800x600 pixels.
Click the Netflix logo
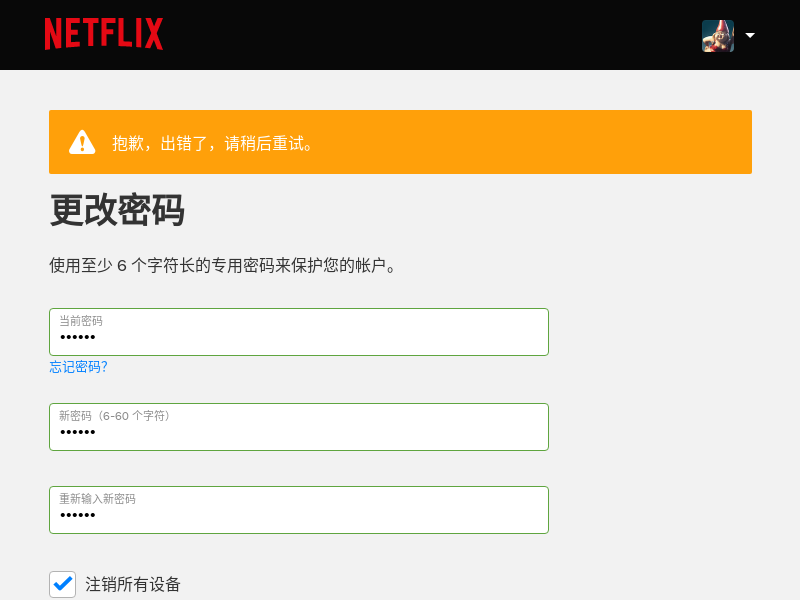104,34
